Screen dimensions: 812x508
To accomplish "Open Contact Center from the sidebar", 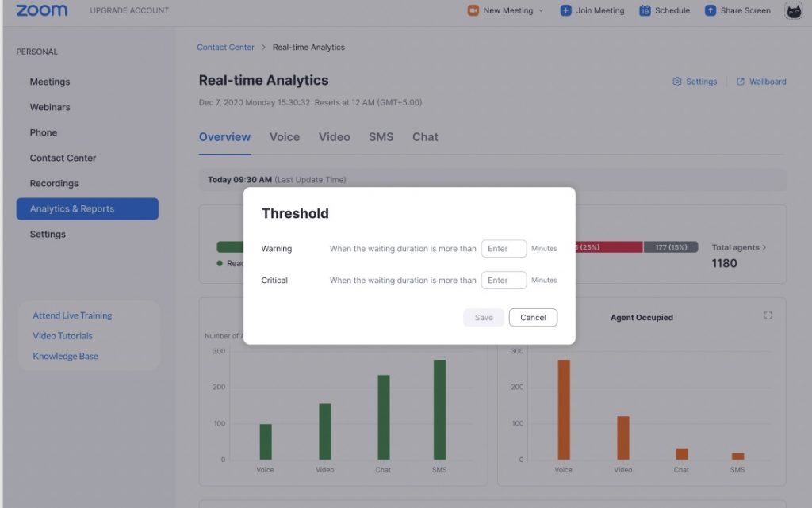I will 63,158.
